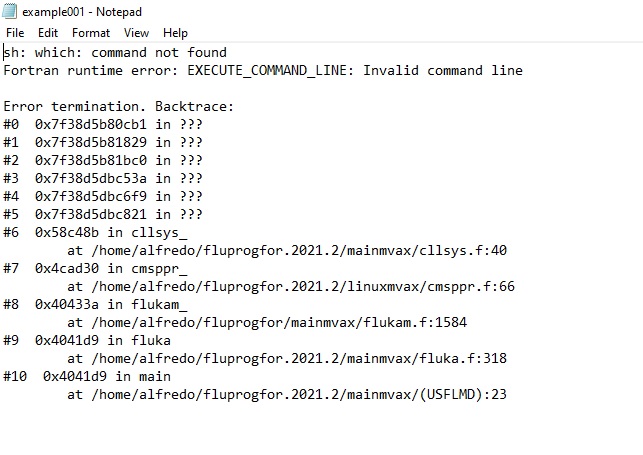Click the #3 0x7f38d5dbc53a backtrace line
Screen dimensions: 643x455
(103, 178)
